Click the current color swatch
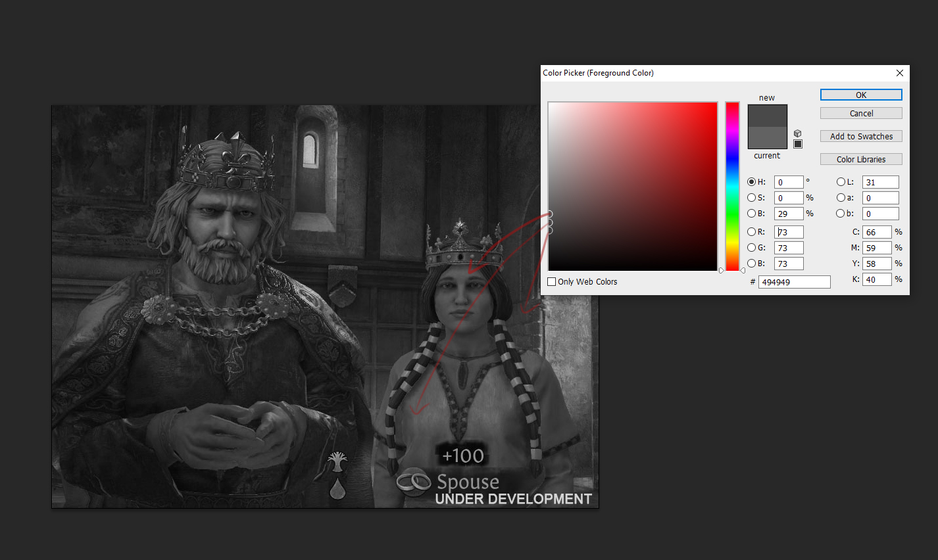 tap(768, 138)
